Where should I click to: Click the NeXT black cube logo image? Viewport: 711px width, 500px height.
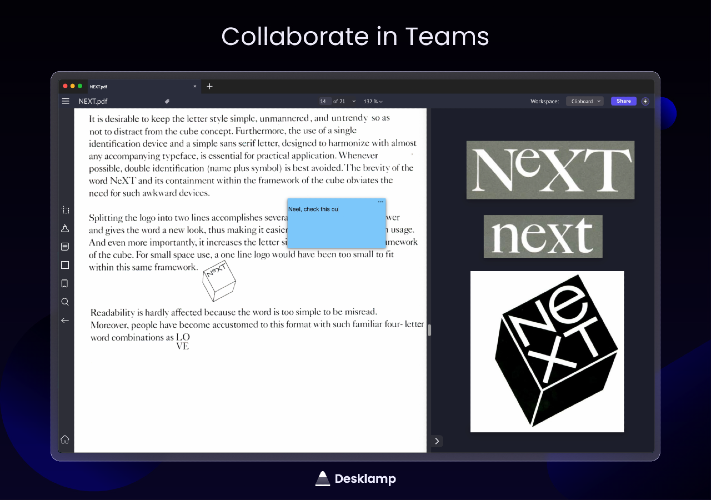point(547,351)
